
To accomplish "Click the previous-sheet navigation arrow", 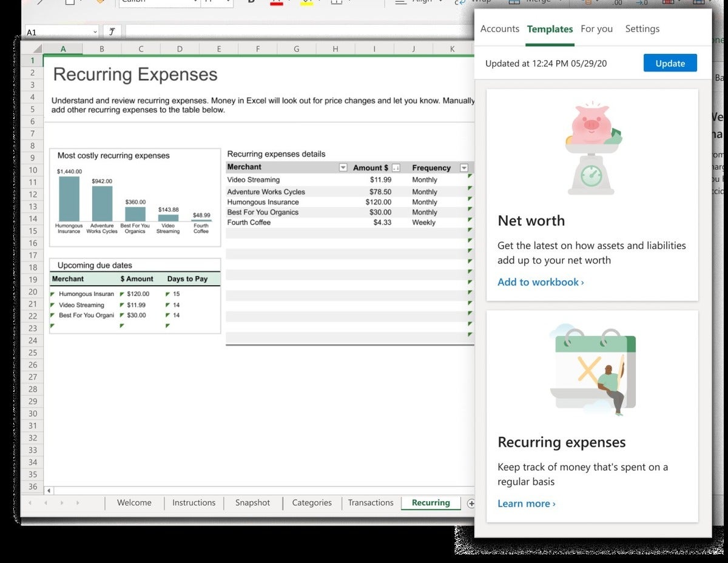I will (x=45, y=503).
